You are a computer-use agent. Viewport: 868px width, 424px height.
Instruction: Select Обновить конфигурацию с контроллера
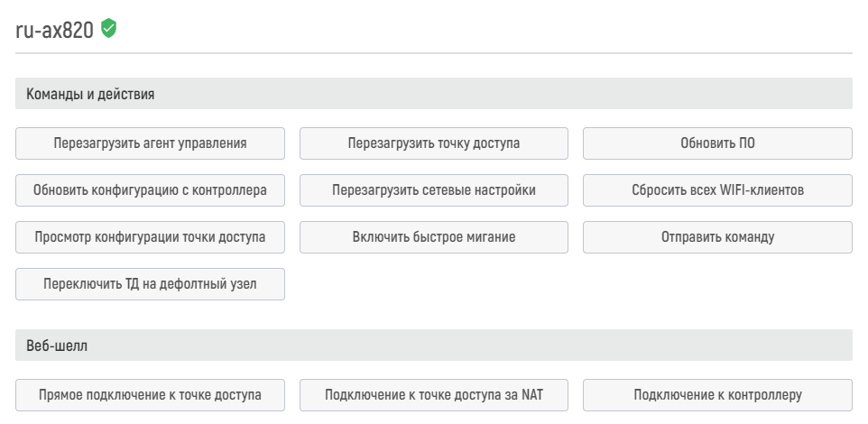150,190
